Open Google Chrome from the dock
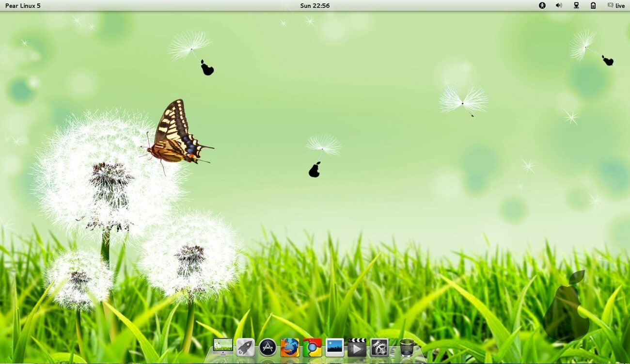630x364 pixels. pyautogui.click(x=312, y=348)
